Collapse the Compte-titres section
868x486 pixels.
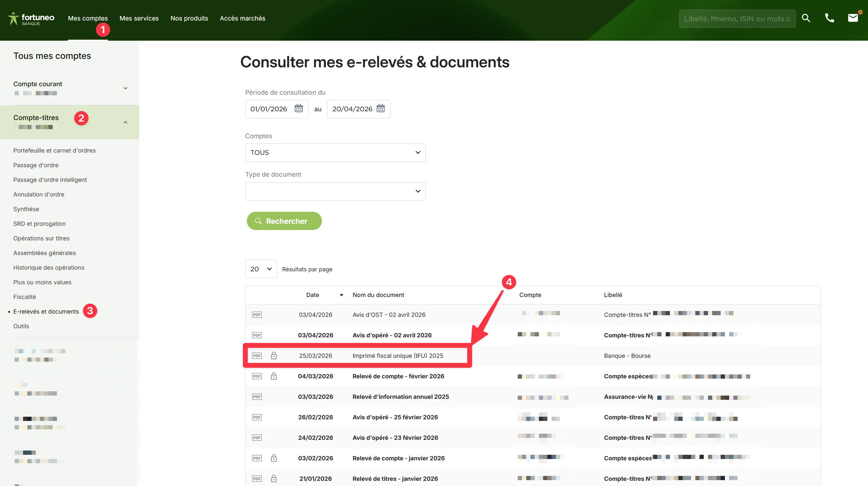coord(125,122)
